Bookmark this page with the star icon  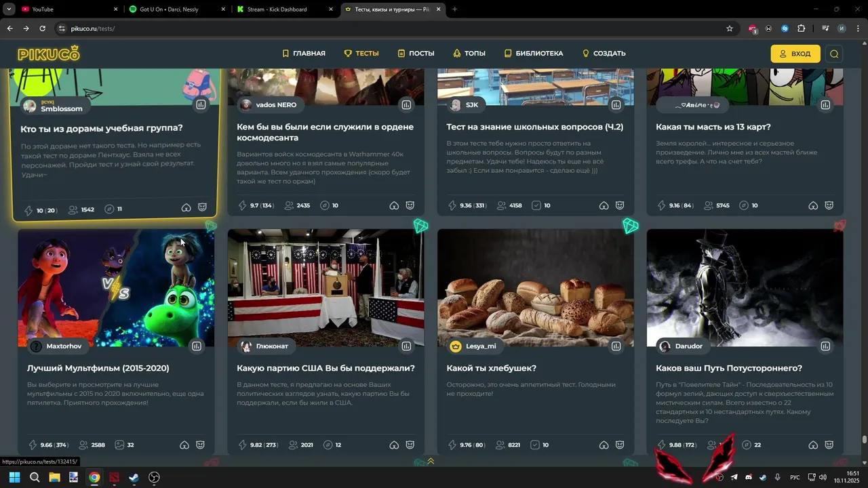730,28
